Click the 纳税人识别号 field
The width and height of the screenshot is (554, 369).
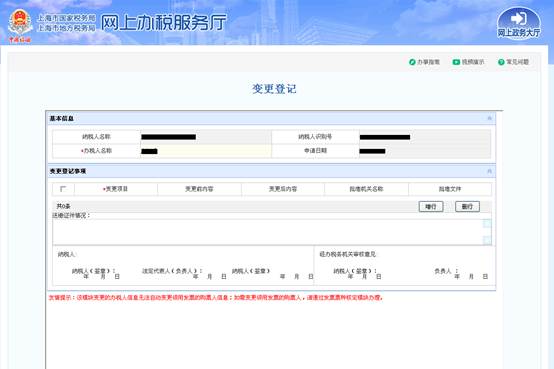pos(425,137)
